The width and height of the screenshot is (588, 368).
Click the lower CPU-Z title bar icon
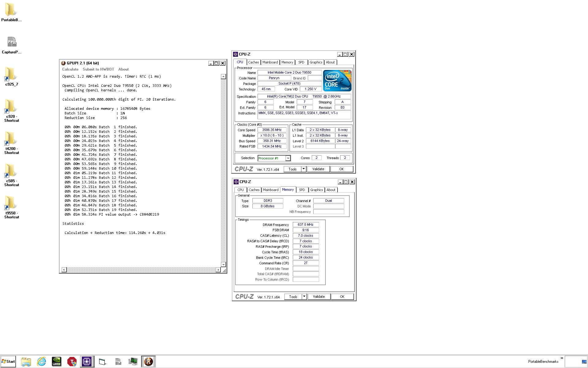click(x=236, y=182)
